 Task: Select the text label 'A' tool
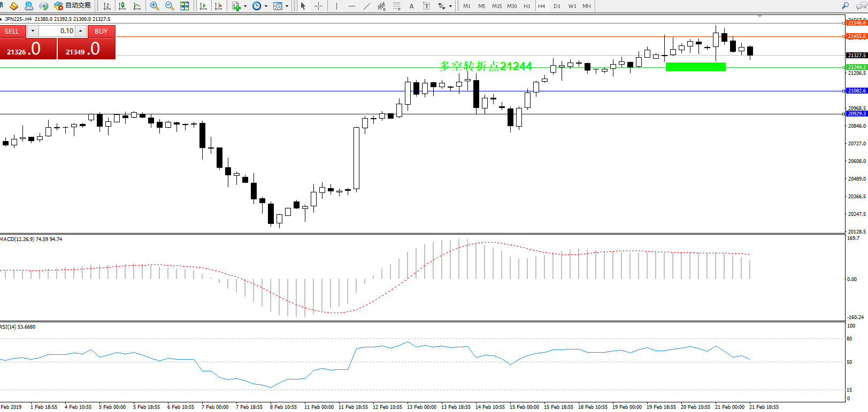411,6
